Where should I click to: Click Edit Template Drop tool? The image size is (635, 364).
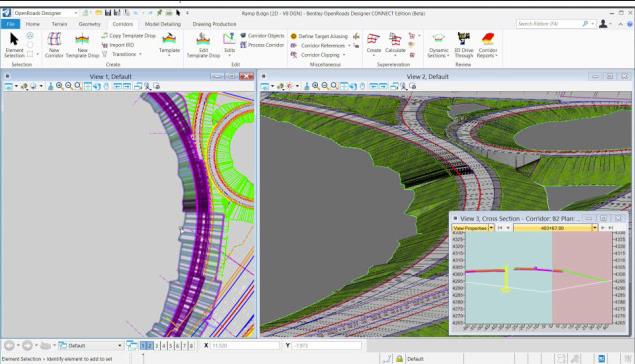tap(203, 45)
